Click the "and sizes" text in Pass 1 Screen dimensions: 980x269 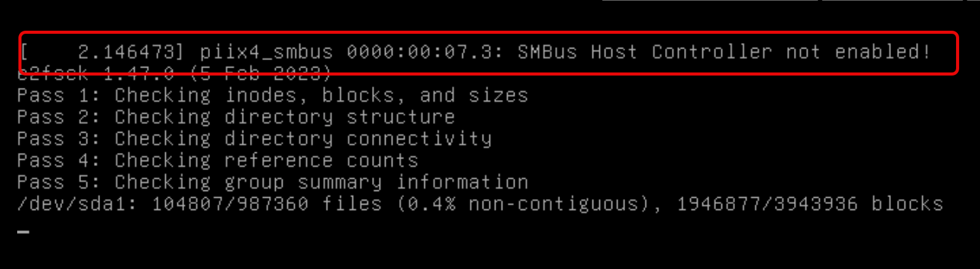[473, 96]
